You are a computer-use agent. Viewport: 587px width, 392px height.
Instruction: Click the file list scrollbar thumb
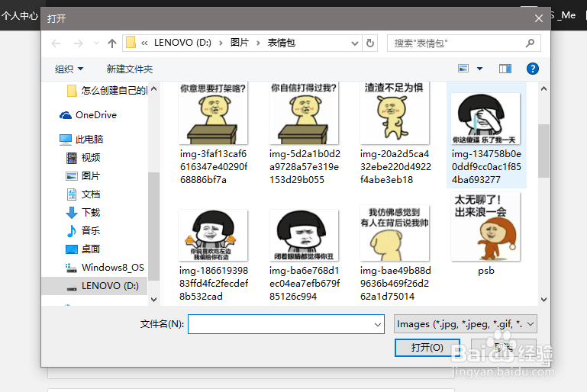click(543, 151)
